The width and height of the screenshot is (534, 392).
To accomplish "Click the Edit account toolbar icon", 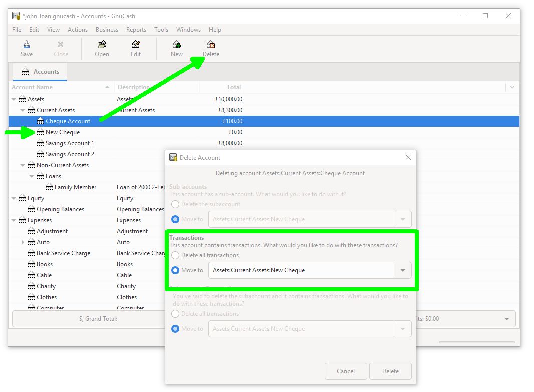I will click(136, 44).
